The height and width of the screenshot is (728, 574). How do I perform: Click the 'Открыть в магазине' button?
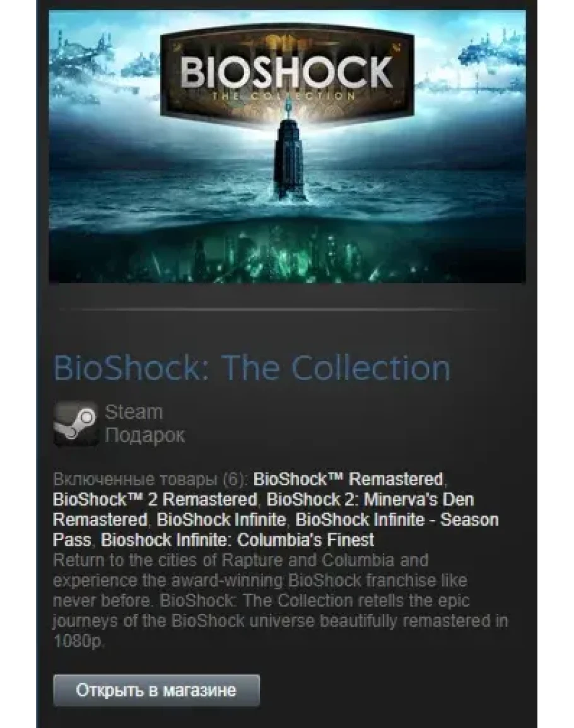click(x=156, y=690)
